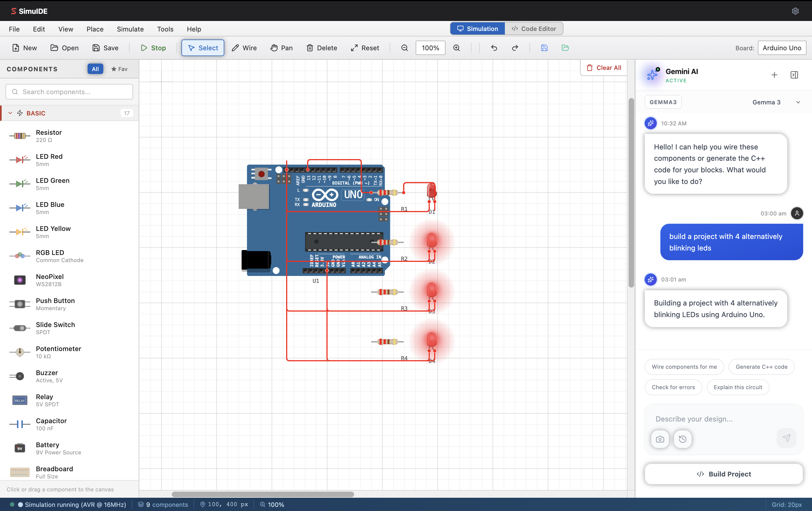
Task: Open chat history clock icon
Action: (x=682, y=439)
